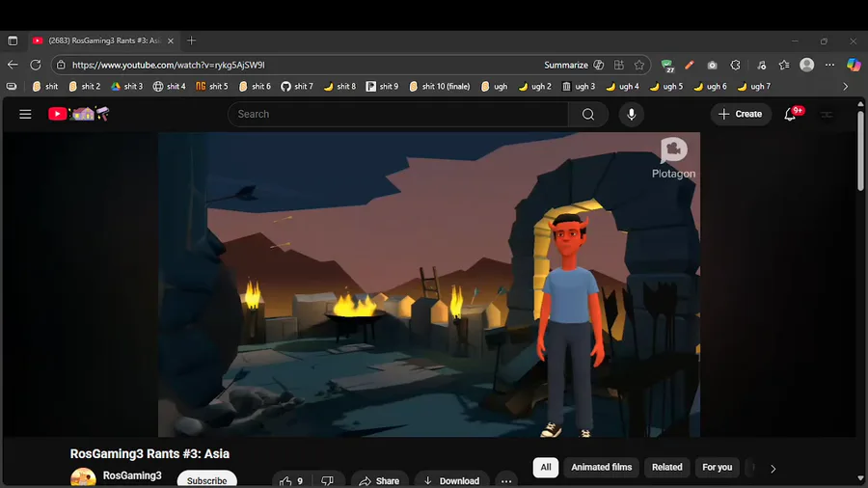Open the YouTube guide hamburger menu
The image size is (868, 488).
coord(25,114)
